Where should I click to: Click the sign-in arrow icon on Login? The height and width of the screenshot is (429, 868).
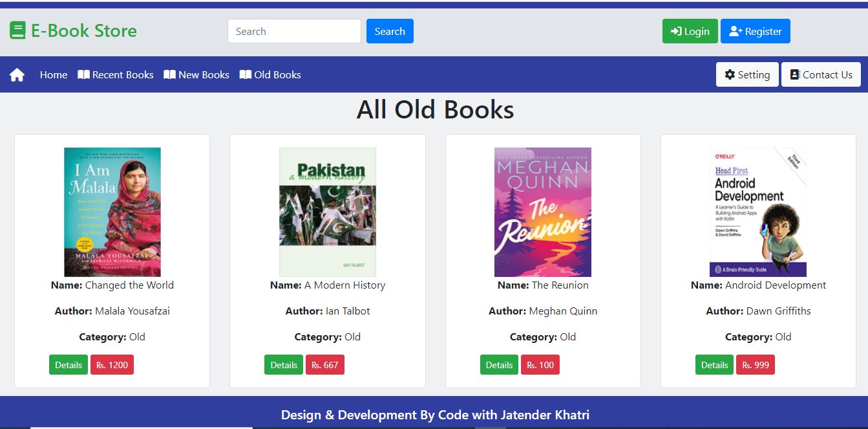tap(676, 31)
